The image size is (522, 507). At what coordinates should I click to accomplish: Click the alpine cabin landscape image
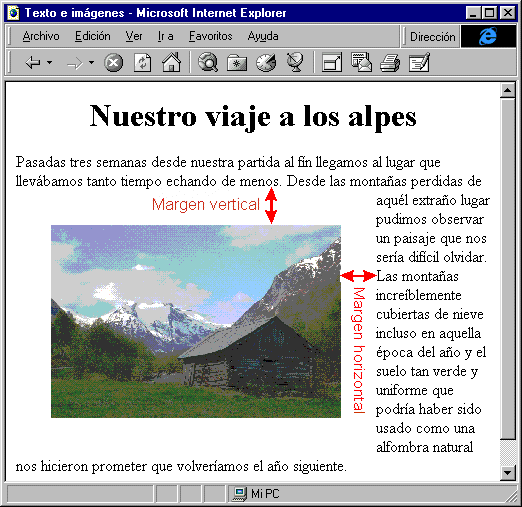click(196, 321)
